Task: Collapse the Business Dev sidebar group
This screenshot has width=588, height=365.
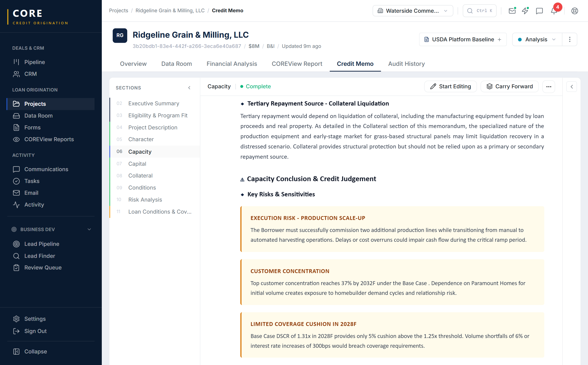Action: [89, 229]
